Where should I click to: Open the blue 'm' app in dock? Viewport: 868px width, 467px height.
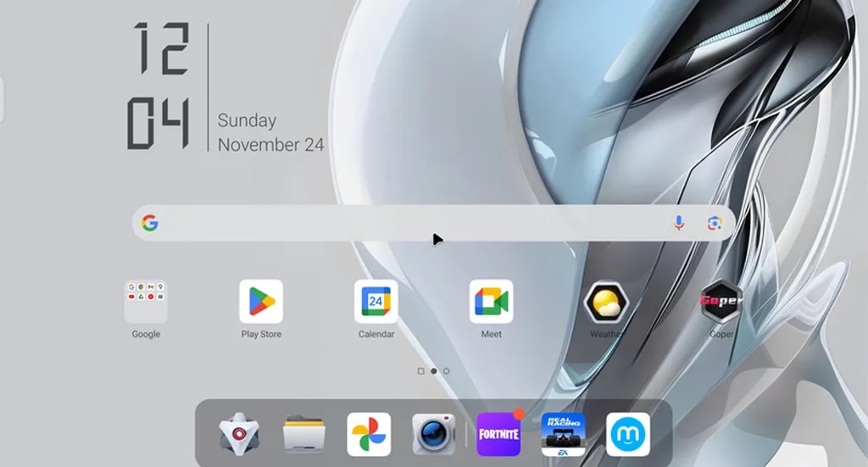click(x=628, y=435)
